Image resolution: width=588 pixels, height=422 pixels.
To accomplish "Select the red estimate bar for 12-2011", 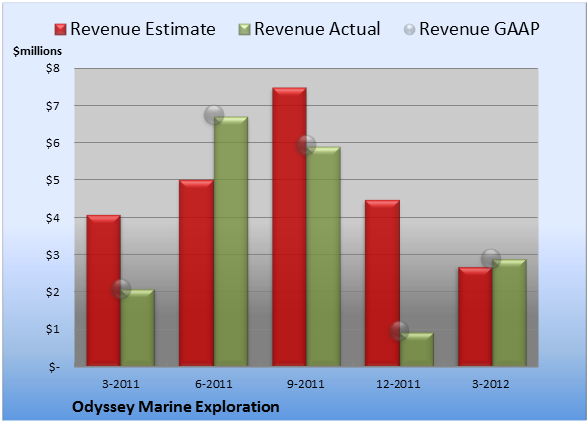I will tap(382, 283).
